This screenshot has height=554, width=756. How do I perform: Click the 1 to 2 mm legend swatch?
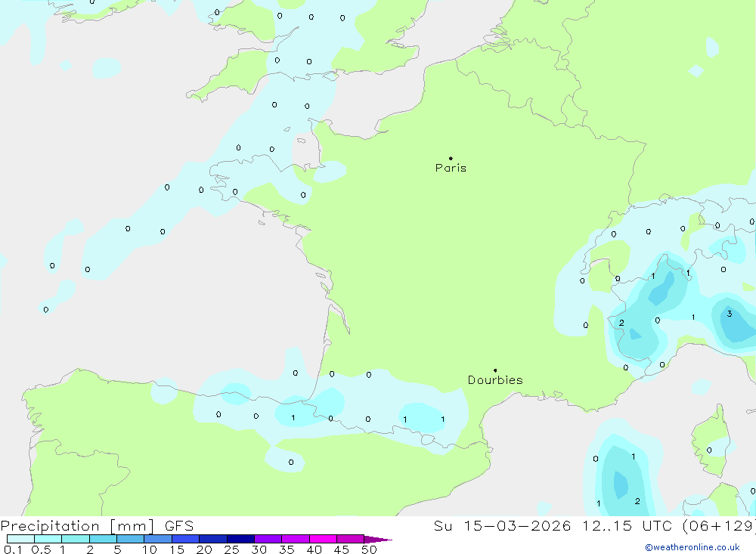76,539
